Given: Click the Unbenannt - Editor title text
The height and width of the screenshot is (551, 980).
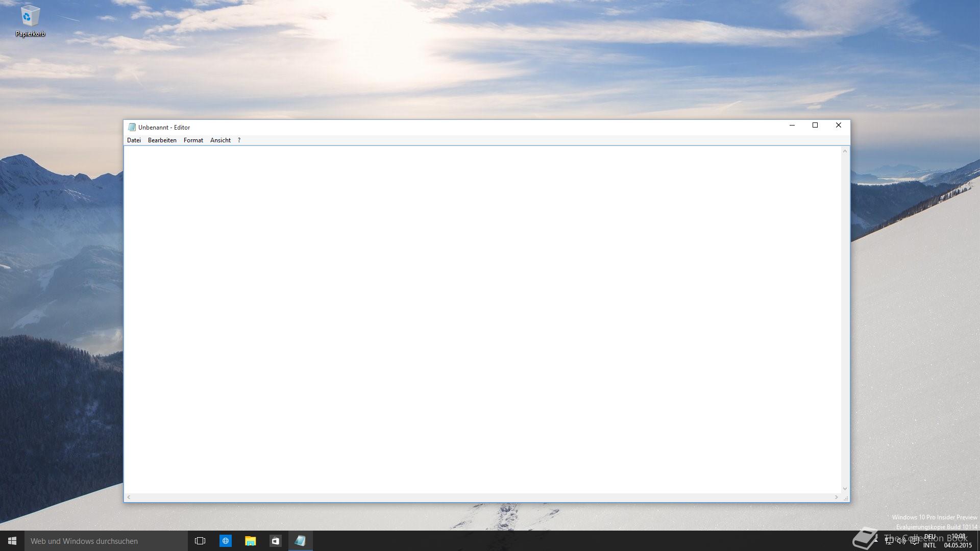Looking at the screenshot, I should [x=164, y=128].
